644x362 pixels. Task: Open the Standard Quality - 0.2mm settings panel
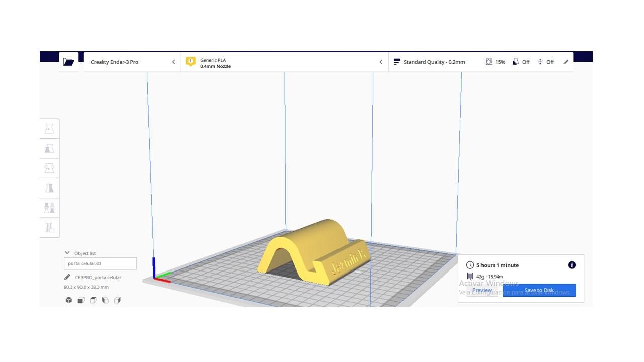480,62
